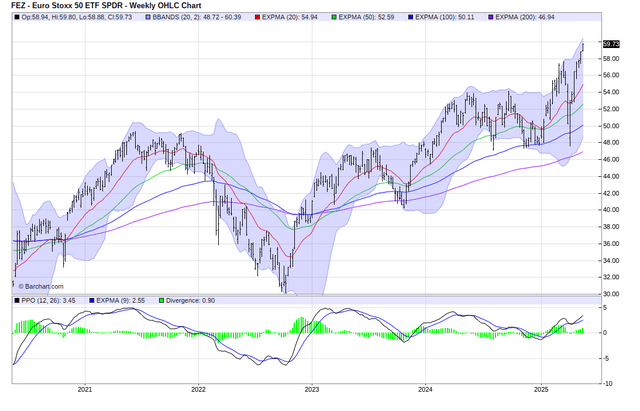Click the PPO axis label -5
640x411 pixels.
[606, 359]
